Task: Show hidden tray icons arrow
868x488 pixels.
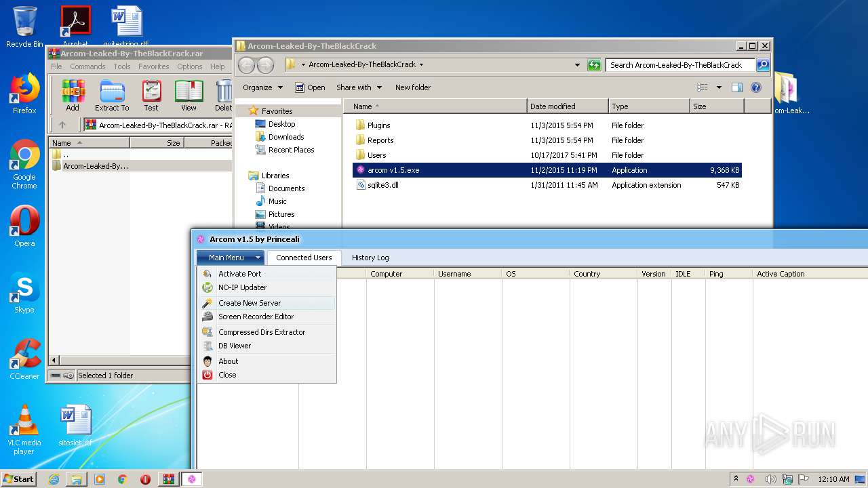Action: (x=736, y=479)
